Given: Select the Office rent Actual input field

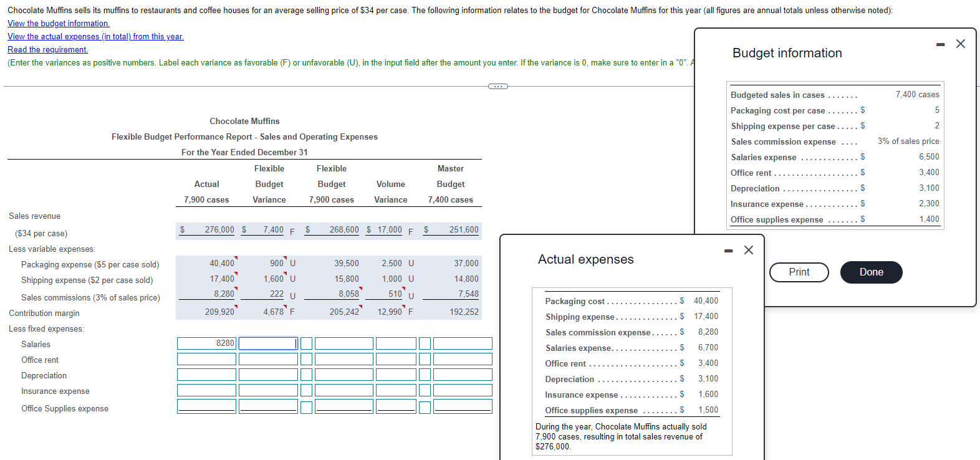Looking at the screenshot, I should pyautogui.click(x=206, y=359).
